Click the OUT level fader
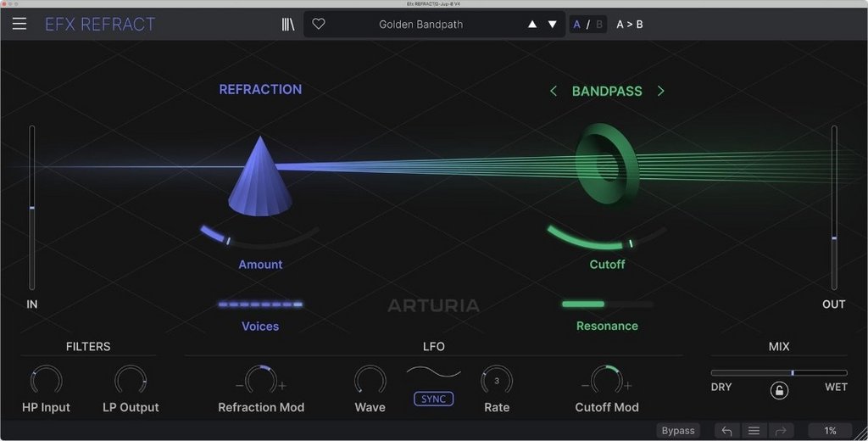 (x=834, y=208)
